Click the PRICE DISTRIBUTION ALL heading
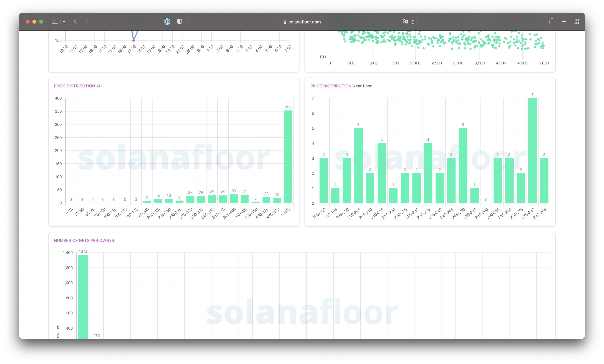 79,86
